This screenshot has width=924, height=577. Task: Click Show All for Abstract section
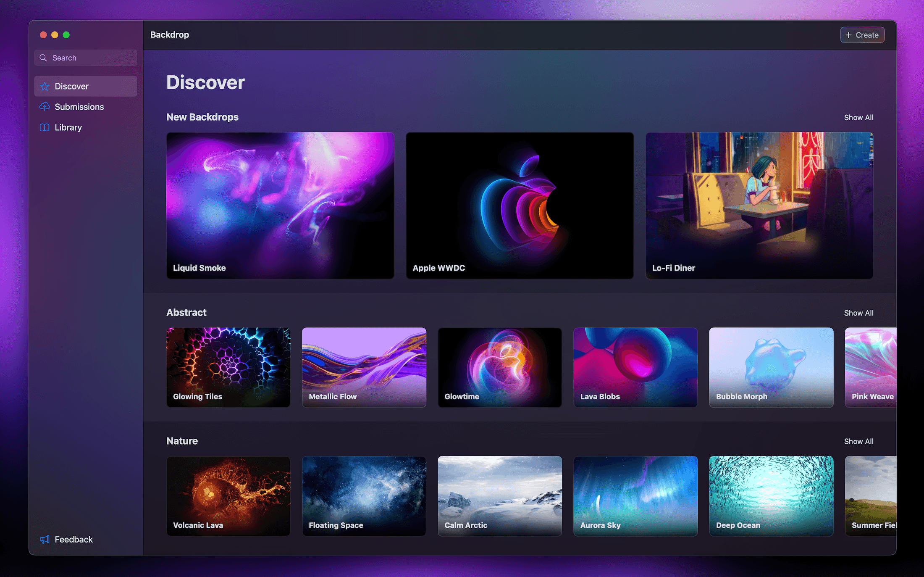click(x=859, y=312)
